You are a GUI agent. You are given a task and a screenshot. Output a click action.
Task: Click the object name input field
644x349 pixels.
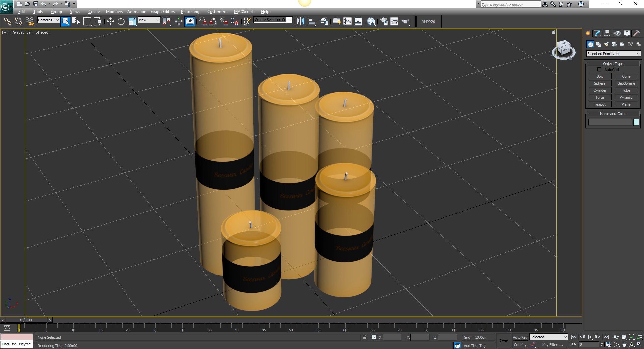click(610, 122)
